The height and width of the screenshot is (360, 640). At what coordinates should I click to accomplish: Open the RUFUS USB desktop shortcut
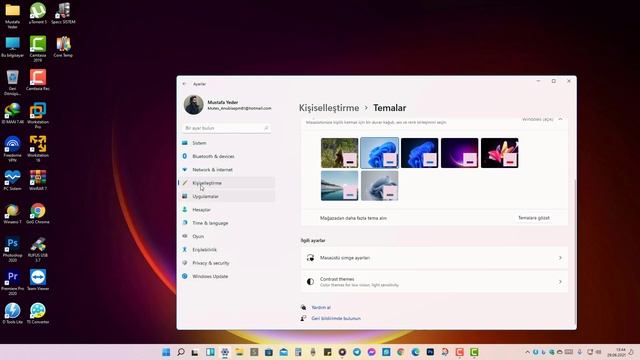(x=38, y=249)
